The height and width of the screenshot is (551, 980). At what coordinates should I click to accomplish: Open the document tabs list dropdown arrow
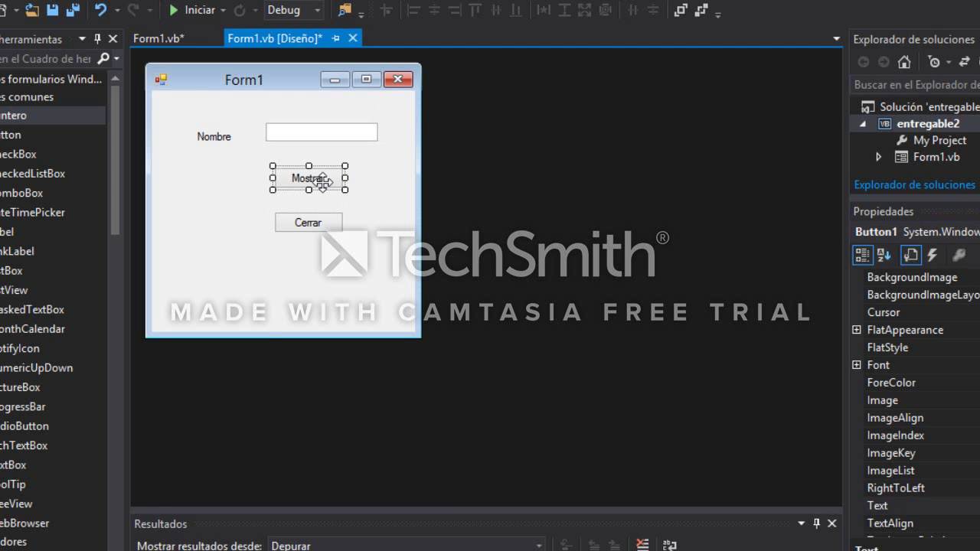[x=836, y=39]
